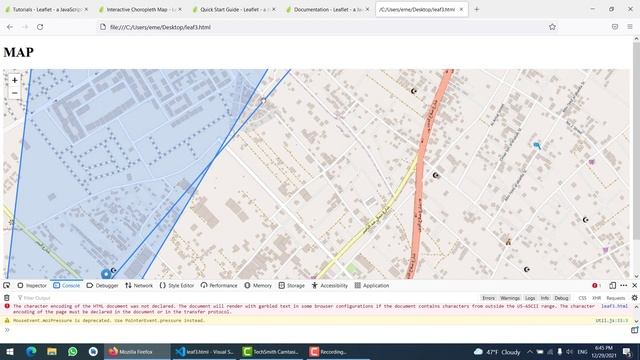The image size is (640, 360).
Task: Open the Performance panel
Action: 219,285
